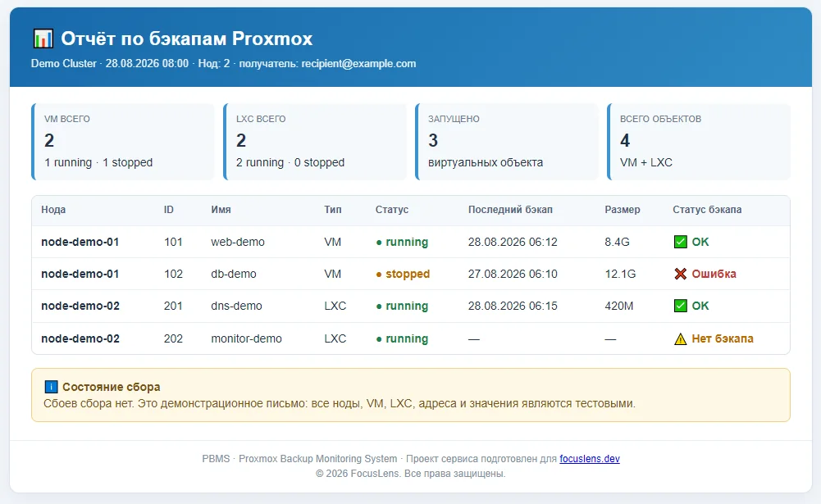Click the 'виртуальных объекта' caption
Viewport: 821px width, 504px height.
486,162
